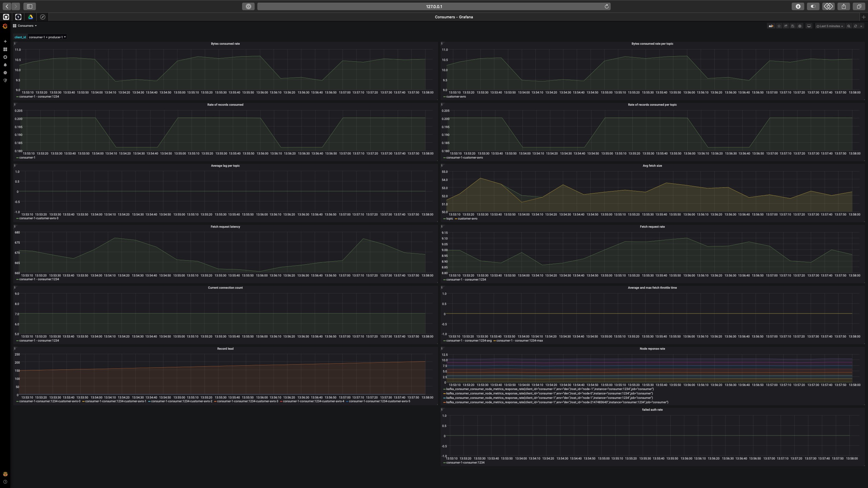Cycle view mode with monitor icon
Screen dimensions: 868x488
tap(809, 26)
